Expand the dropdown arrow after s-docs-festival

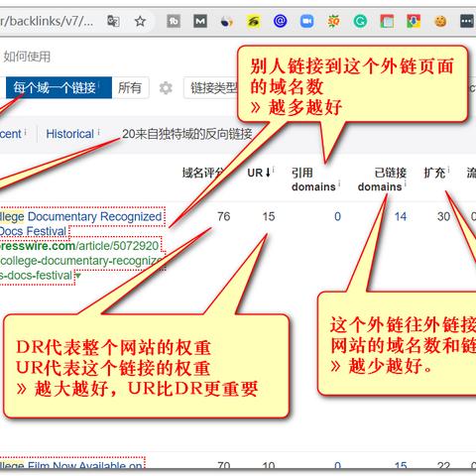tap(78, 276)
